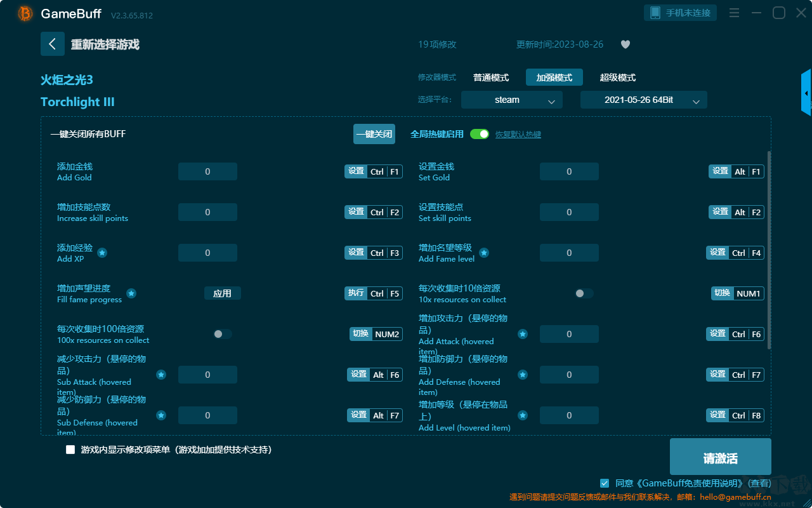Click the 一键关闭 button
Screen dimensions: 812x508
coord(374,134)
